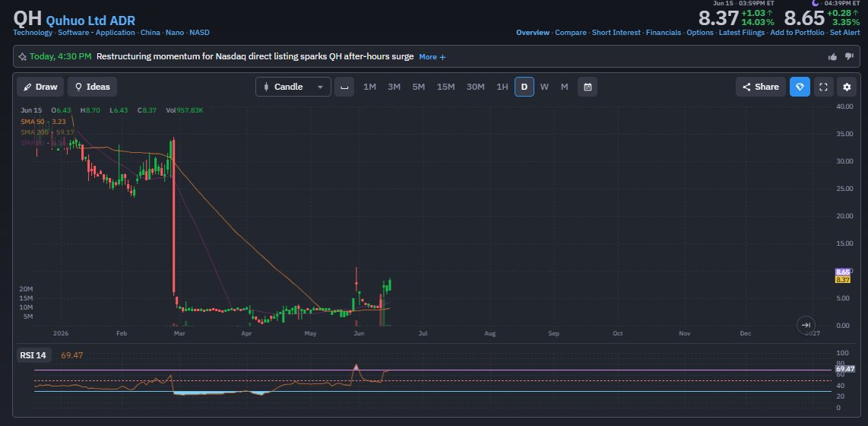Open the Overview tab
The height and width of the screenshot is (426, 868).
533,33
